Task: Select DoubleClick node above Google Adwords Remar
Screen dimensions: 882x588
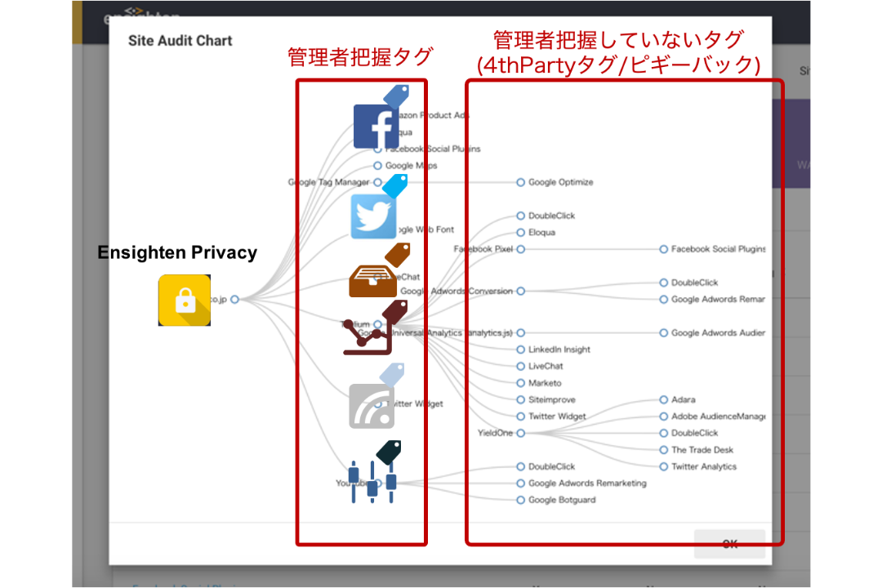Action: 664,283
